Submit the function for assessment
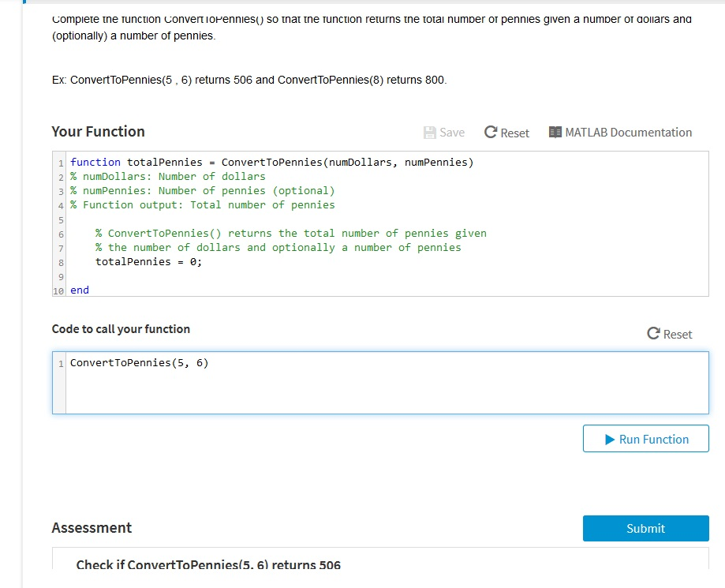 645,528
